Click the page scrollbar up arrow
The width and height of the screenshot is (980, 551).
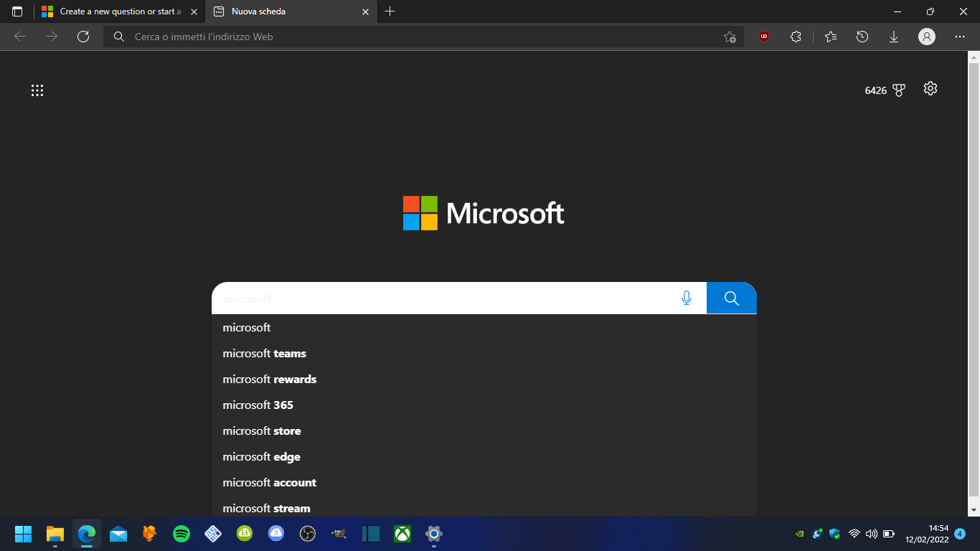pyautogui.click(x=974, y=57)
